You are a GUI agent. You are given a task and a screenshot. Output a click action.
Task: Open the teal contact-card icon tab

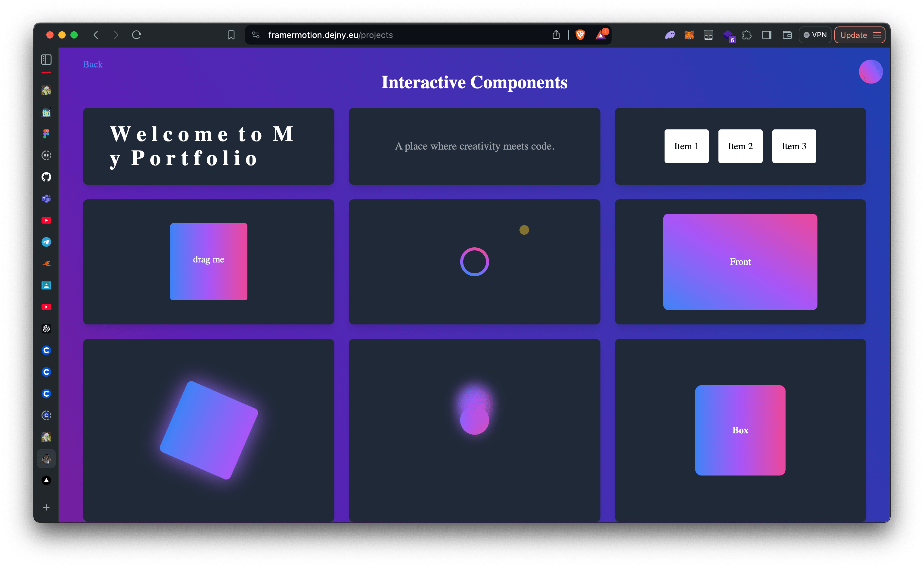point(46,285)
